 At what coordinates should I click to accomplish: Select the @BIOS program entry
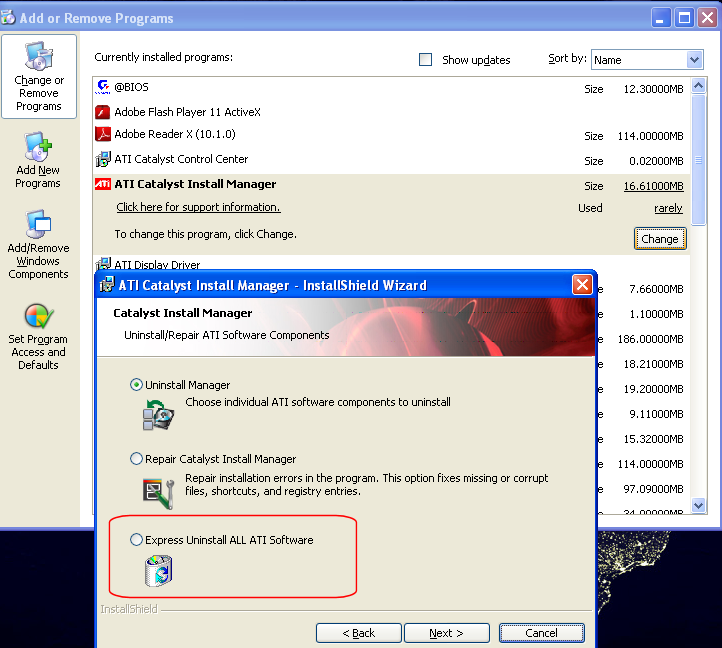point(392,88)
